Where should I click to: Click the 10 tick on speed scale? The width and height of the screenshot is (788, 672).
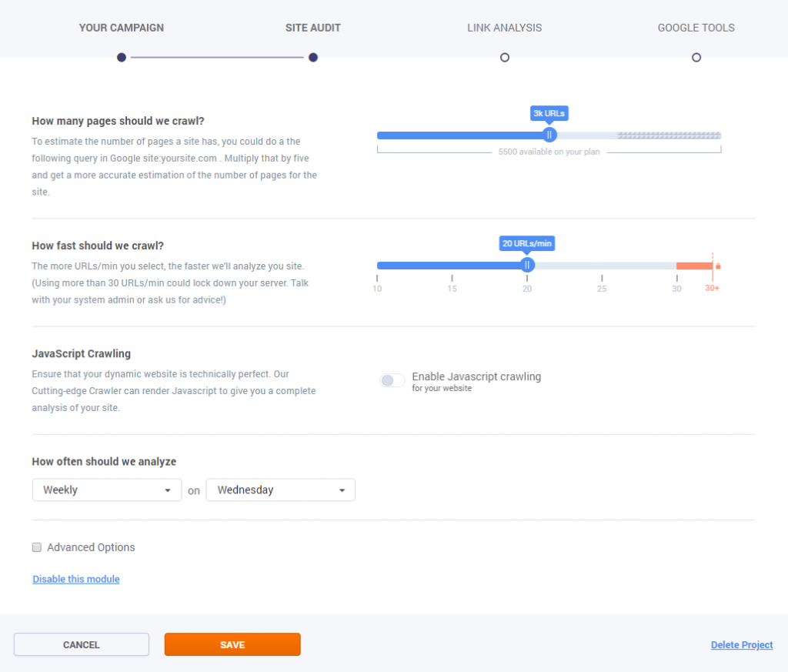coord(377,289)
